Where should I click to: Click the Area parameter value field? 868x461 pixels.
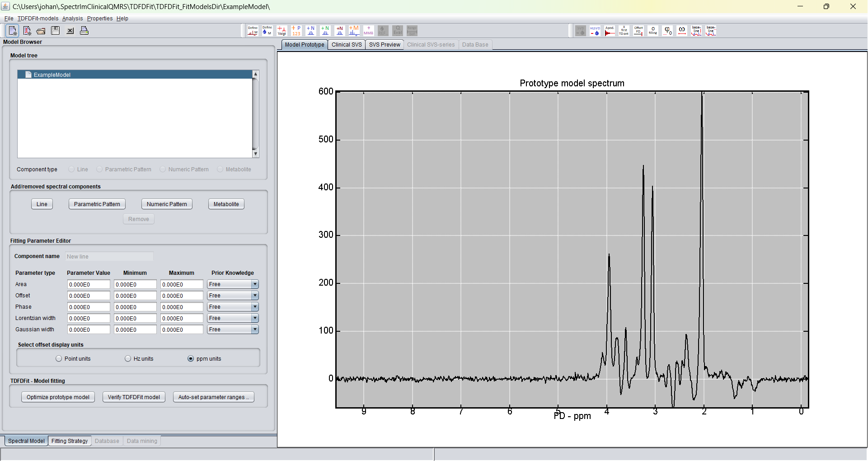coord(89,284)
